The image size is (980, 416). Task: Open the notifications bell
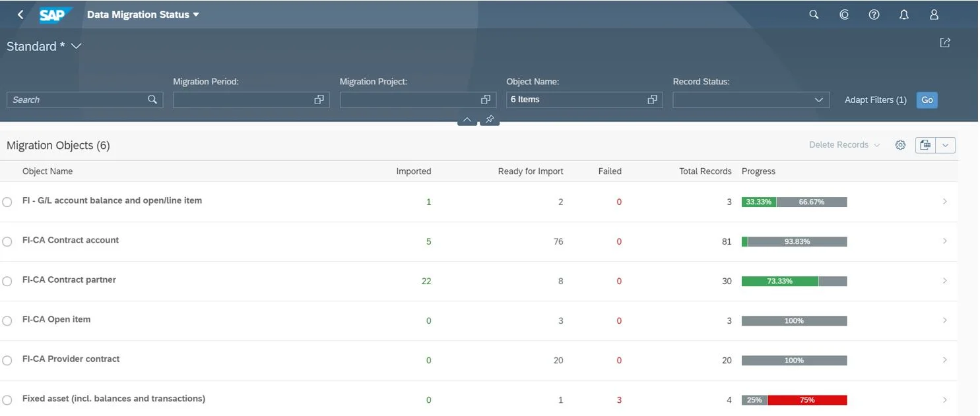(x=904, y=15)
